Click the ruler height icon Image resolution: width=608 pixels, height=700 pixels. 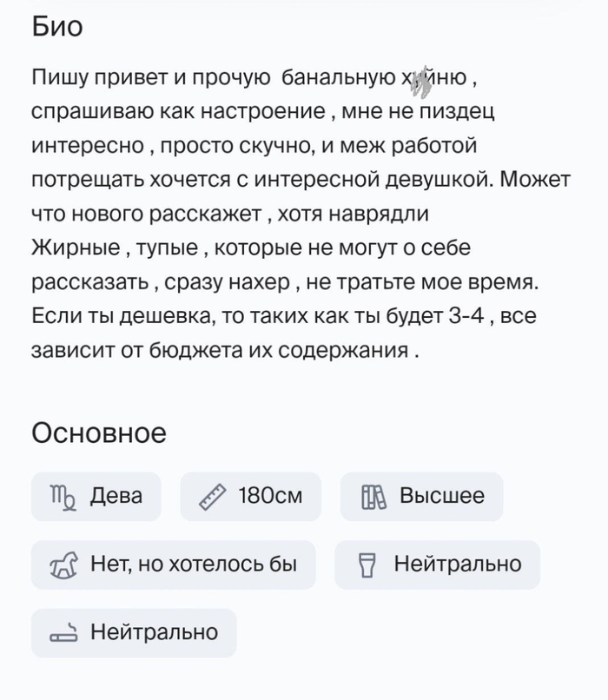pyautogui.click(x=212, y=497)
